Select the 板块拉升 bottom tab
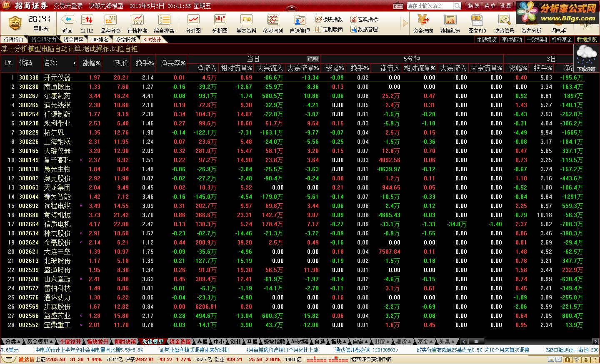600x364 pixels. click(97, 342)
